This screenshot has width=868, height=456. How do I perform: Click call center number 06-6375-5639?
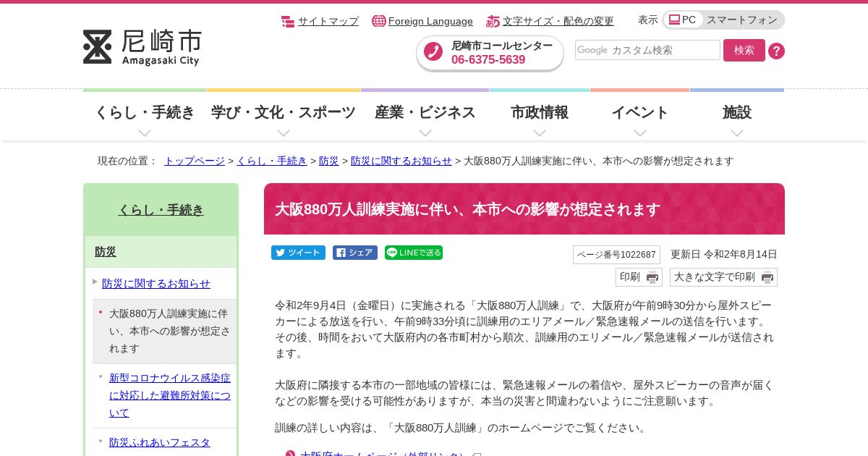(x=488, y=60)
